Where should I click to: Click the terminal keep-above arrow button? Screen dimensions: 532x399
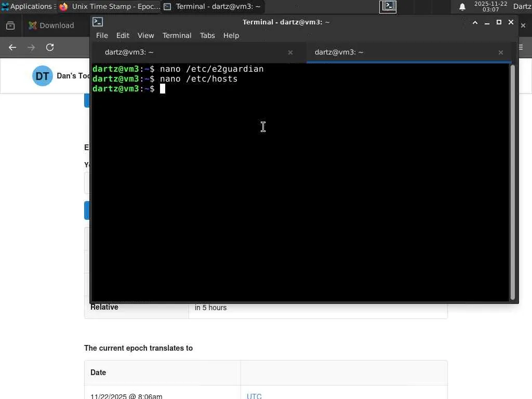pos(475,22)
